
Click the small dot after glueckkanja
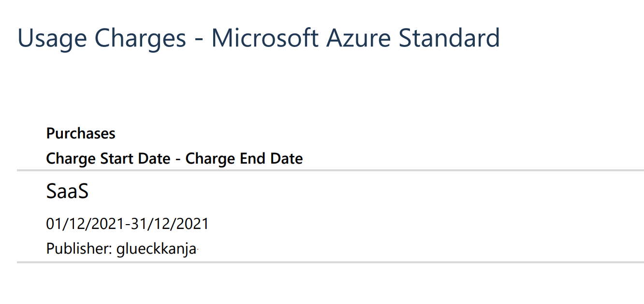(198, 250)
